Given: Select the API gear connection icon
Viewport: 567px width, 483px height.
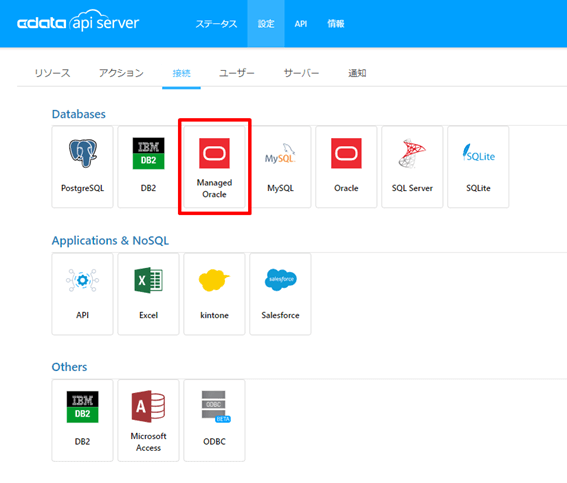Looking at the screenshot, I should 82,280.
